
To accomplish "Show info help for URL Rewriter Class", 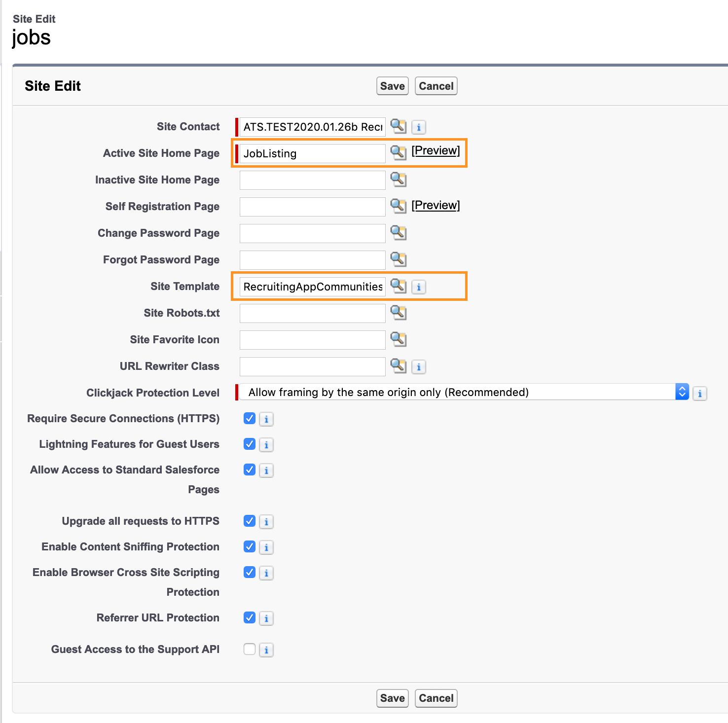I will click(419, 367).
